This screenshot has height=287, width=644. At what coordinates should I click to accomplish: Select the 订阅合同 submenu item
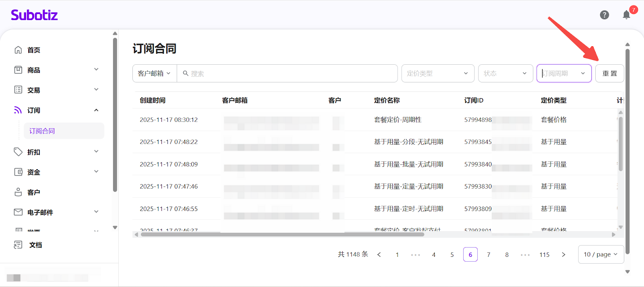pyautogui.click(x=42, y=131)
